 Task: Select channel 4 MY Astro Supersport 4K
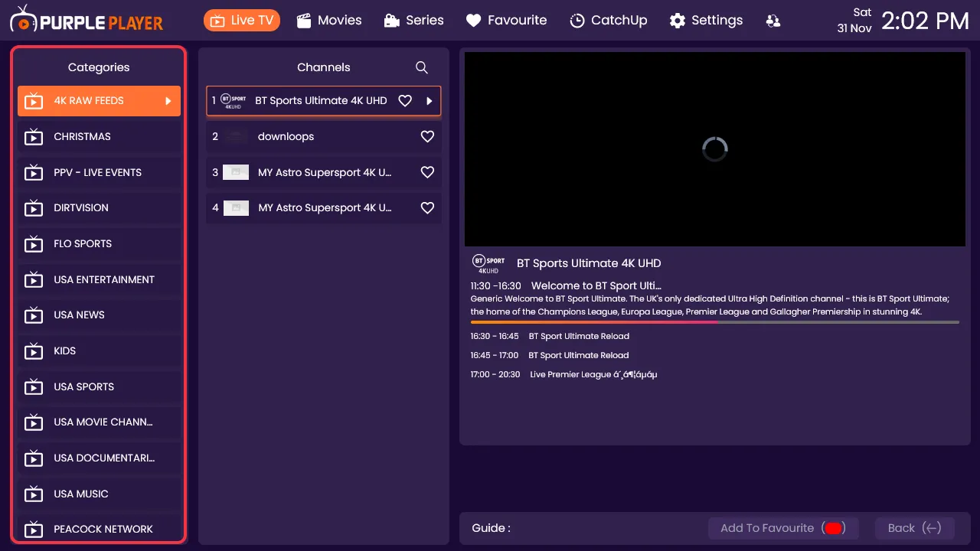click(x=324, y=208)
